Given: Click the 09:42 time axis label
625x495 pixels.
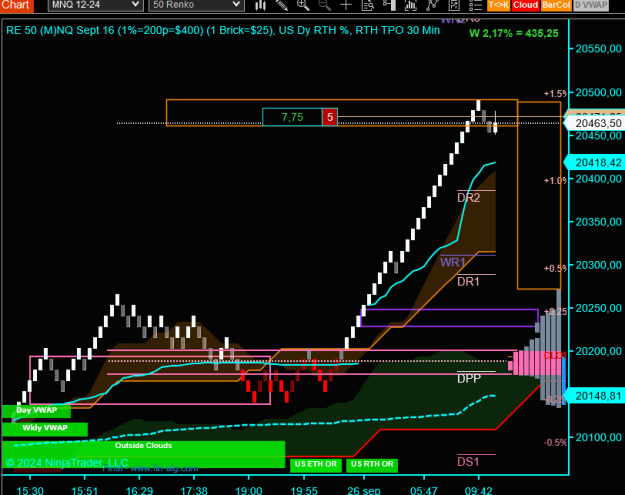Looking at the screenshot, I should pyautogui.click(x=478, y=490).
